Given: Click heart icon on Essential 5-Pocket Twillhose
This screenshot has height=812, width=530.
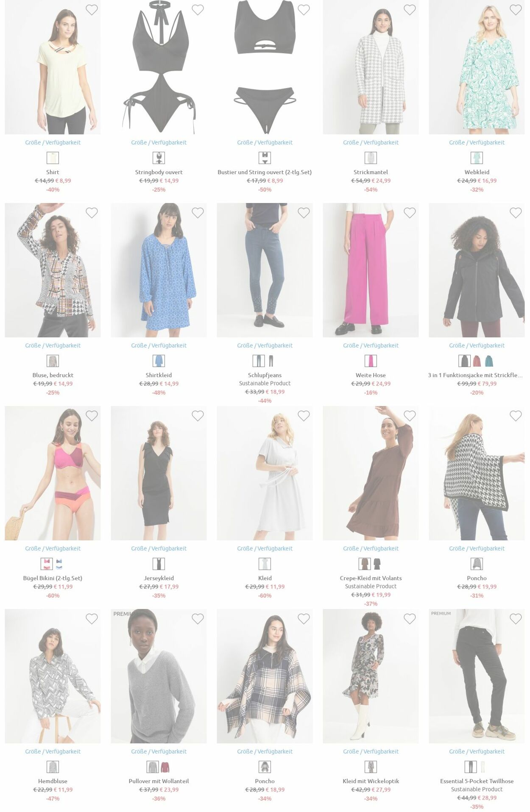Looking at the screenshot, I should (516, 619).
